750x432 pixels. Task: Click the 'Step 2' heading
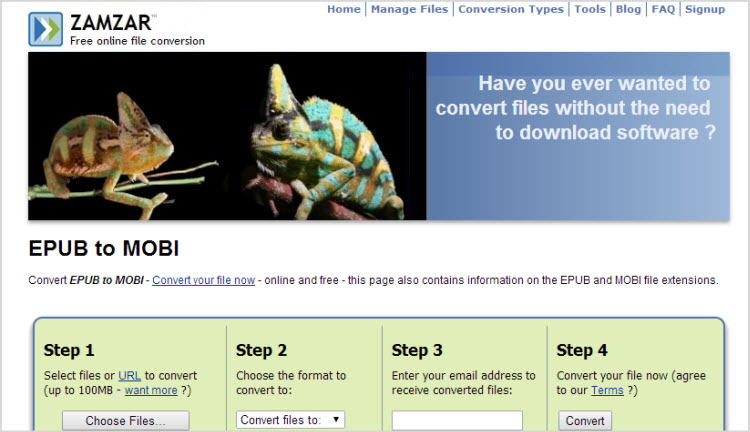pyautogui.click(x=262, y=350)
